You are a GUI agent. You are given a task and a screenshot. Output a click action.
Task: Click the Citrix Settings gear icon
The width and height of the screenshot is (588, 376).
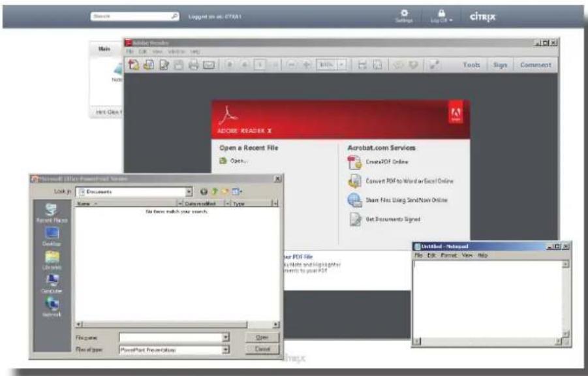(404, 13)
